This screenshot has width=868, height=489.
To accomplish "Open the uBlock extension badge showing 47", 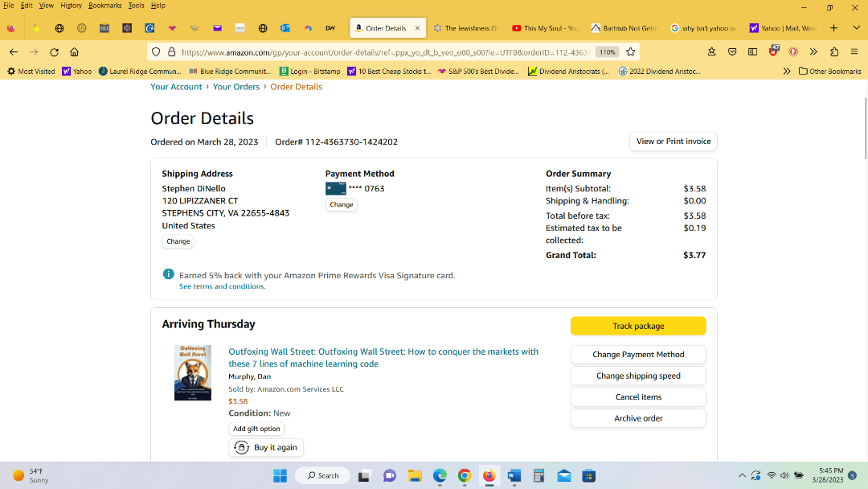I will click(x=773, y=51).
